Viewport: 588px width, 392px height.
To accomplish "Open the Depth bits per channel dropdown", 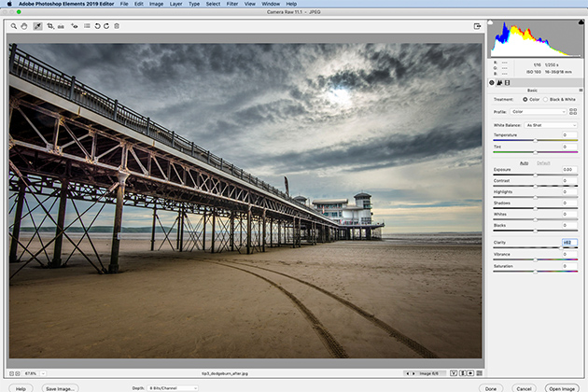I will [173, 388].
